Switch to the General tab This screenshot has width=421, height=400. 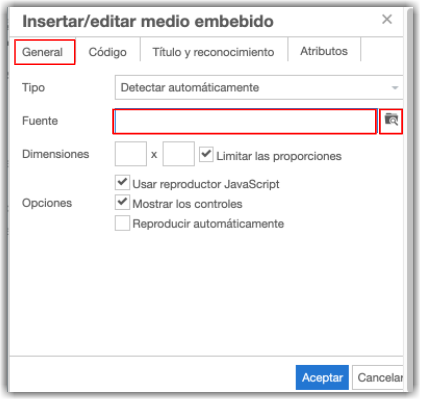point(43,52)
